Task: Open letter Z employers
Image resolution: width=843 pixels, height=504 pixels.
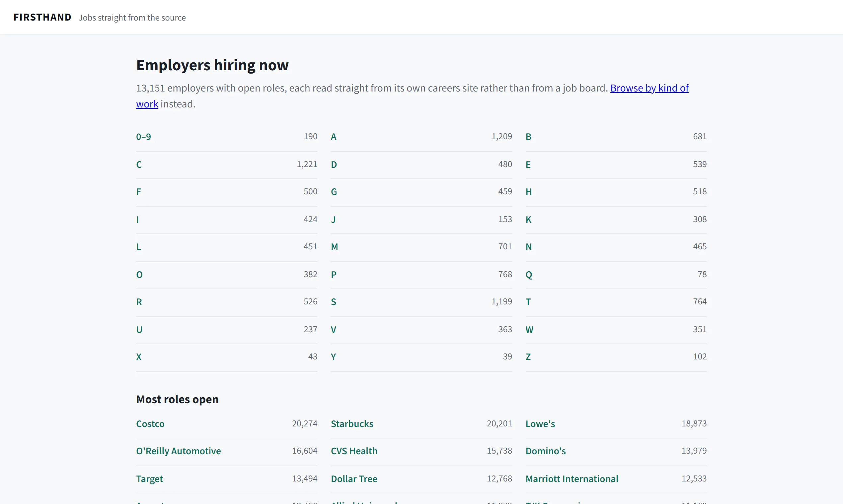Action: tap(528, 357)
